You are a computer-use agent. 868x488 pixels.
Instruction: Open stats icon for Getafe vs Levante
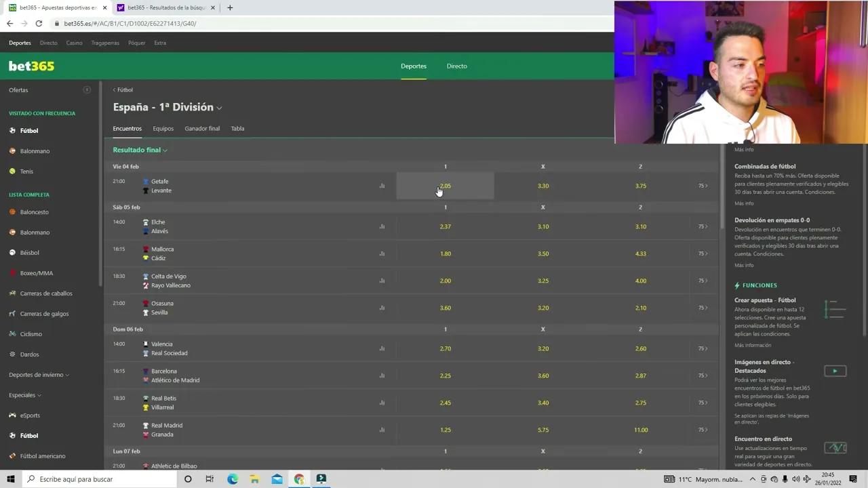click(x=382, y=186)
